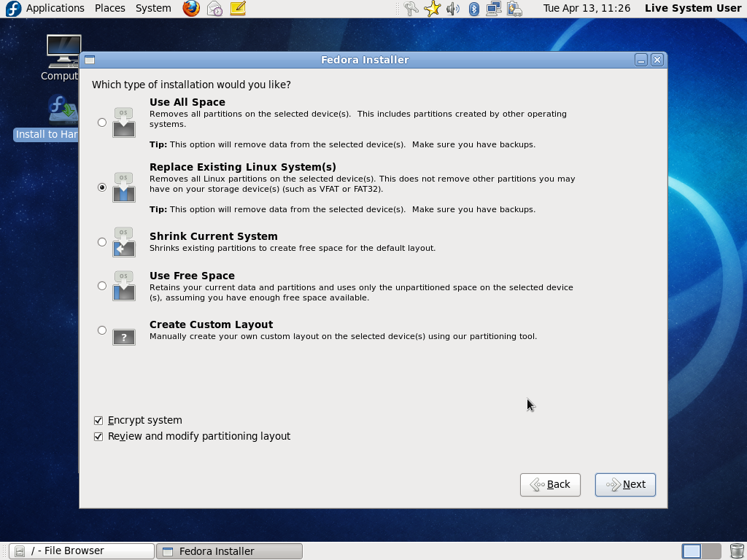Click the Back button
The height and width of the screenshot is (560, 747).
[x=550, y=484]
